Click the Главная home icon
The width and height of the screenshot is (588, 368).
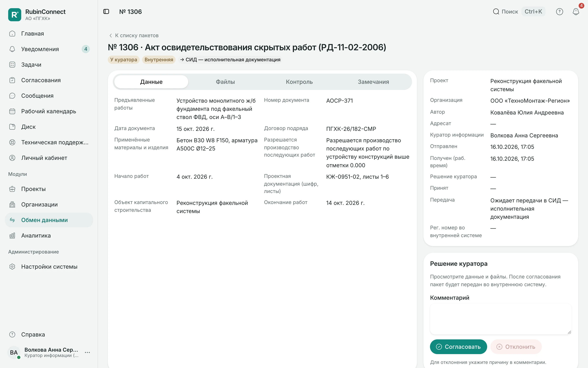pyautogui.click(x=12, y=34)
